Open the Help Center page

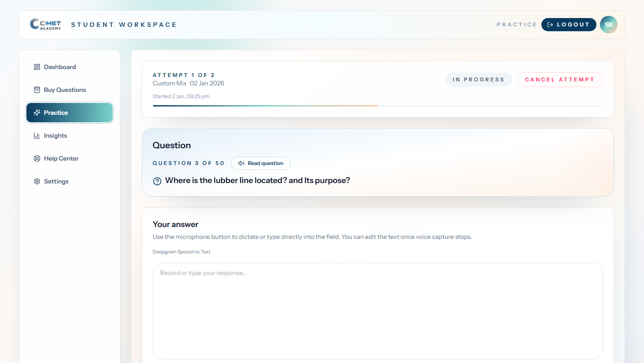[61, 158]
